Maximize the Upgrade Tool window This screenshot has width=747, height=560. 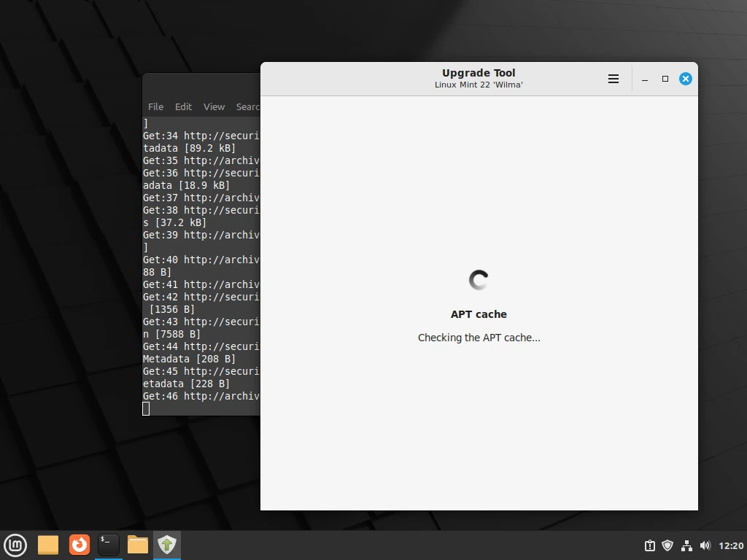click(665, 79)
